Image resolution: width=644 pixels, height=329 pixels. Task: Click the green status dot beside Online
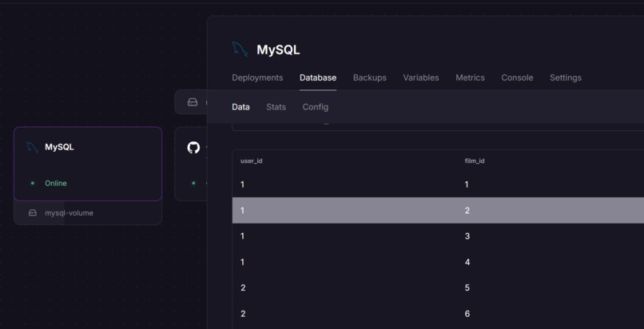[33, 184]
